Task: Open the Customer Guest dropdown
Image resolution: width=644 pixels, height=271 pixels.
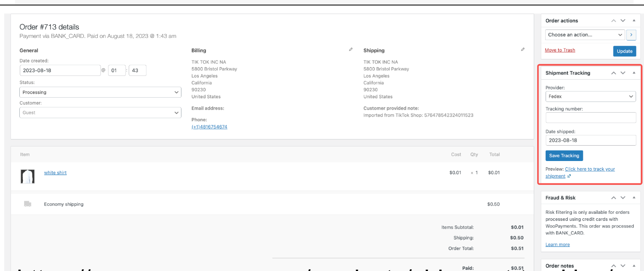Action: [x=100, y=113]
